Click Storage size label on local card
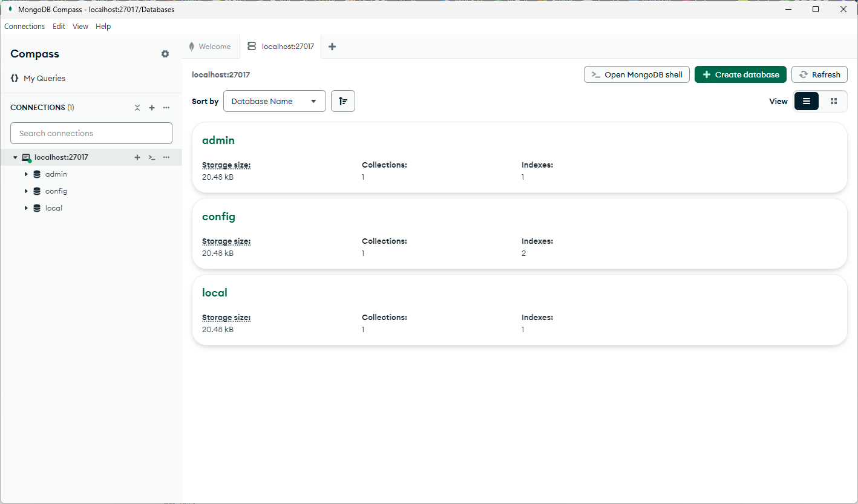Image resolution: width=858 pixels, height=504 pixels. click(226, 318)
